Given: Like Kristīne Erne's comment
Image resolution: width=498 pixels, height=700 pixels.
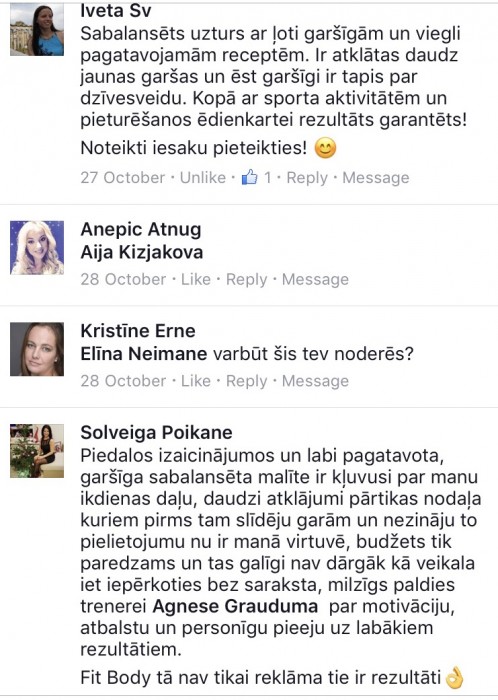Looking at the screenshot, I should (195, 381).
